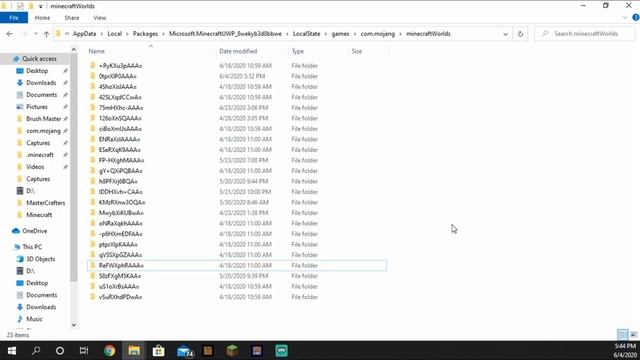Open Task View on taskbar

click(84, 351)
